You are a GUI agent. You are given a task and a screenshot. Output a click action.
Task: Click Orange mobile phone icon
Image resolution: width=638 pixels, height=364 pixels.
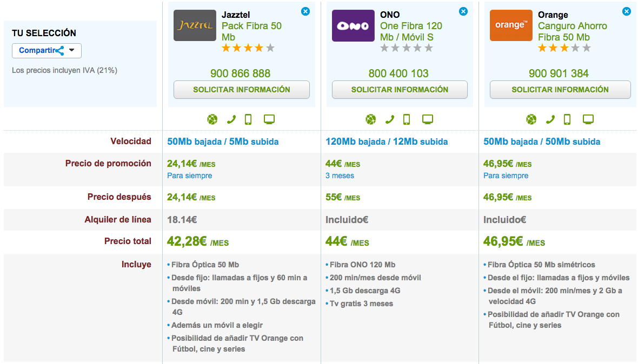pos(567,119)
